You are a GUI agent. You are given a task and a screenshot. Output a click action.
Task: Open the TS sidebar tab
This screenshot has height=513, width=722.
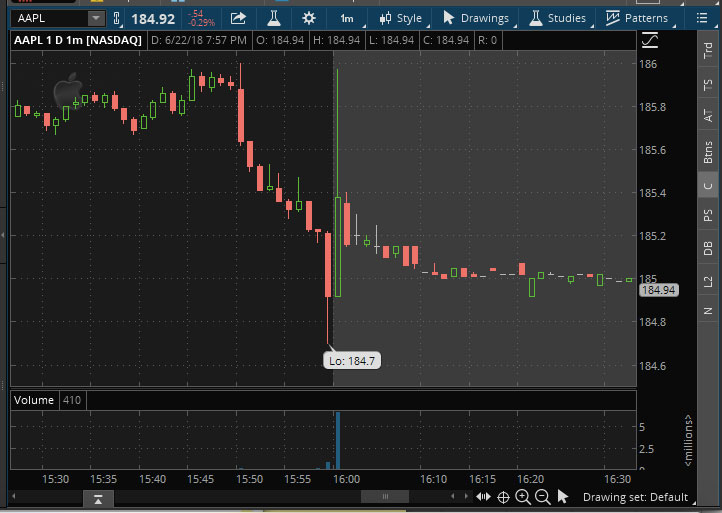click(x=708, y=85)
